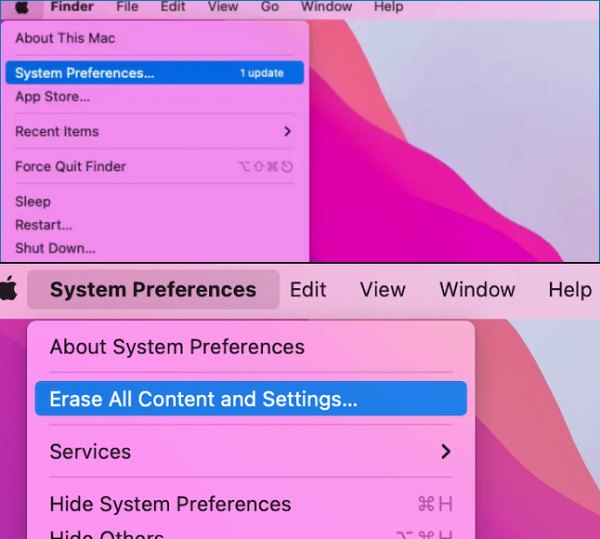
Task: Open the File menu
Action: tap(127, 7)
